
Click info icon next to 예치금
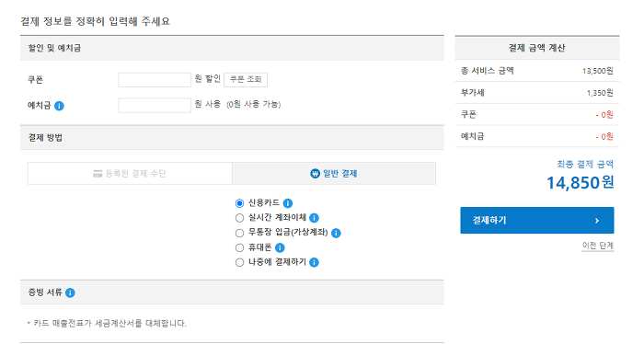pyautogui.click(x=59, y=106)
